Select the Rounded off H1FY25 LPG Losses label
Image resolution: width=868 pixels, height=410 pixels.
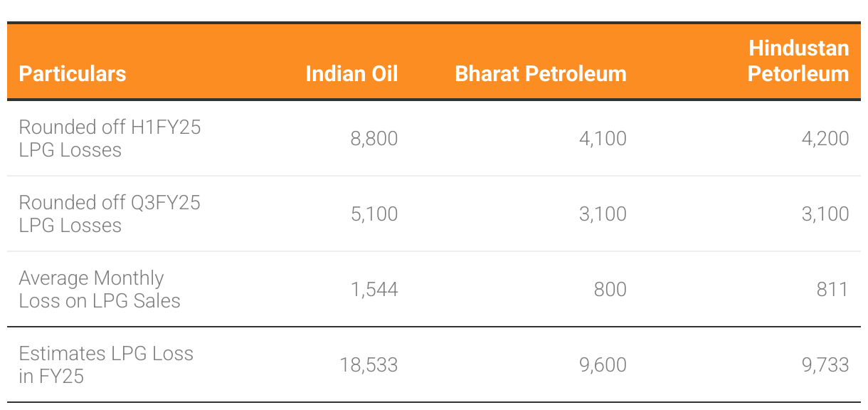click(x=110, y=138)
